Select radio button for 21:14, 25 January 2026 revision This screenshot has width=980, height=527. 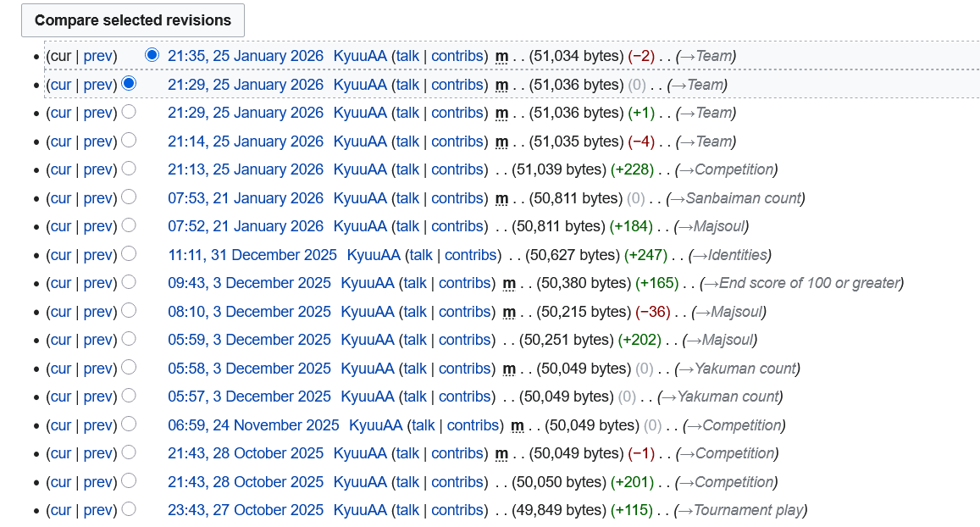129,140
